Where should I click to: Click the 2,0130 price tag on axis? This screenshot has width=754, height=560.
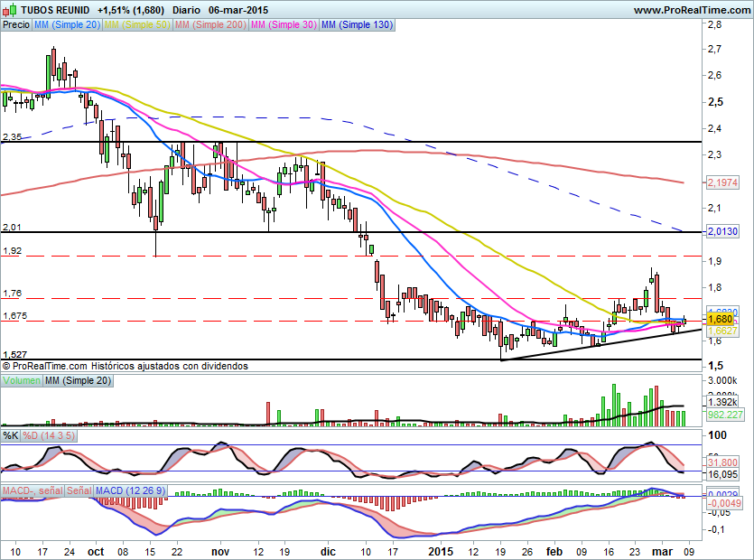(721, 231)
